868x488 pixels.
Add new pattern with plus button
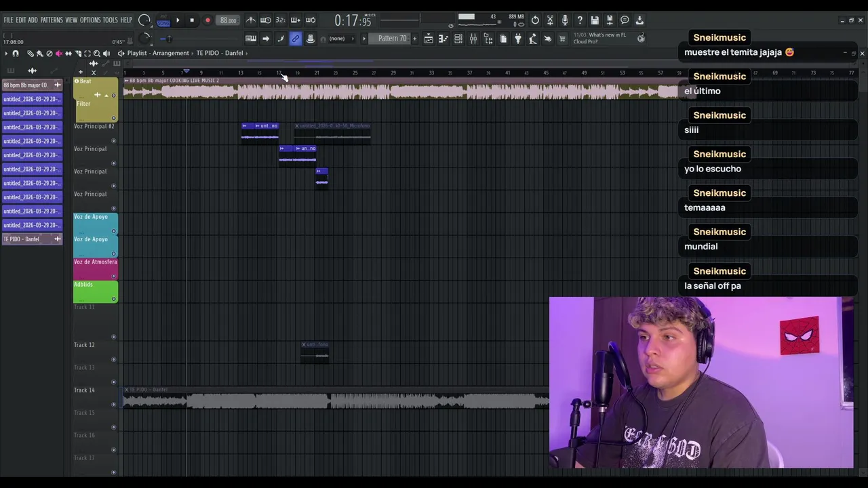(x=414, y=39)
